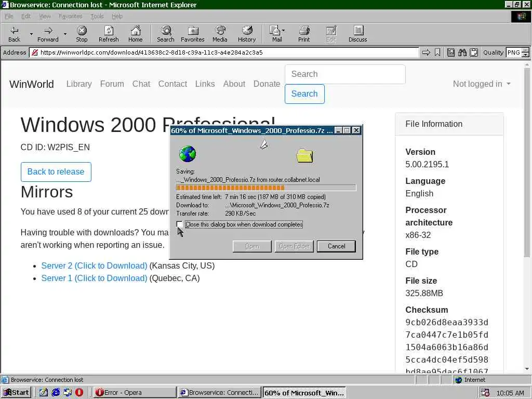This screenshot has width=532, height=399.
Task: Open the Start menu
Action: coord(16,393)
